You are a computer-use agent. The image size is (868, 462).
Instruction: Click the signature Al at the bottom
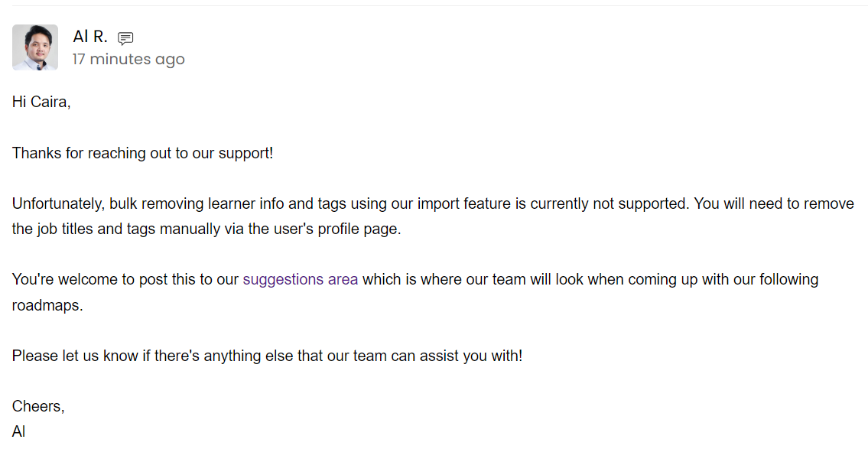tap(19, 431)
